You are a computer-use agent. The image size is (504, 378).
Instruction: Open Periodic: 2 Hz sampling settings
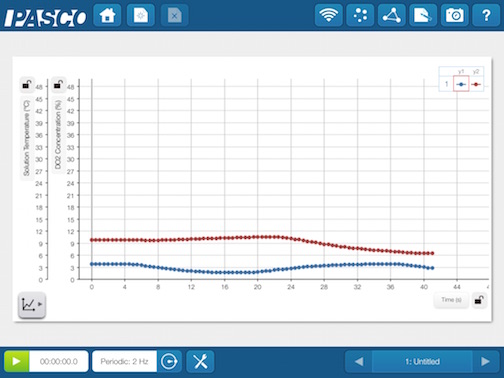coord(124,361)
